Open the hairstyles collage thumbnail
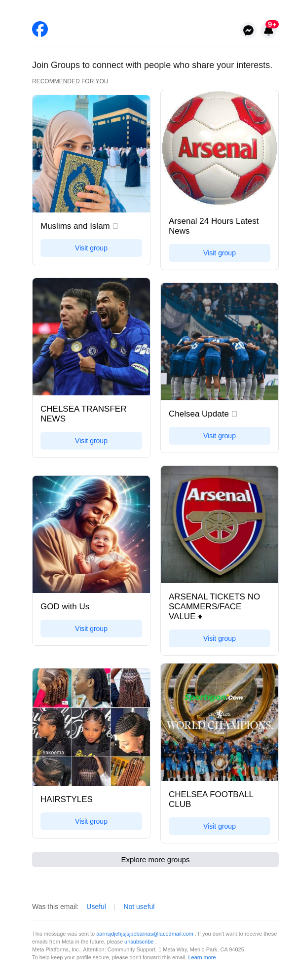The width and height of the screenshot is (296, 980). pyautogui.click(x=91, y=727)
